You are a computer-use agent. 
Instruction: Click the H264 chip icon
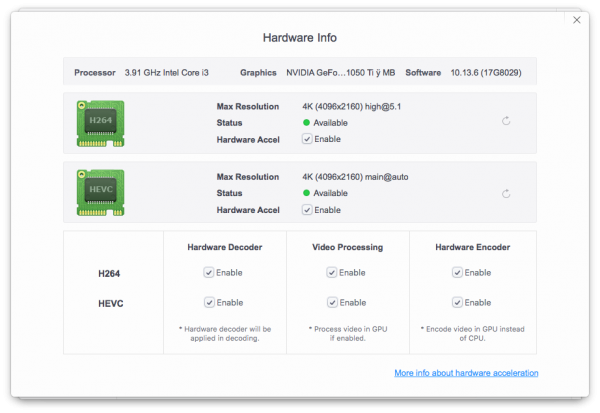tap(100, 124)
